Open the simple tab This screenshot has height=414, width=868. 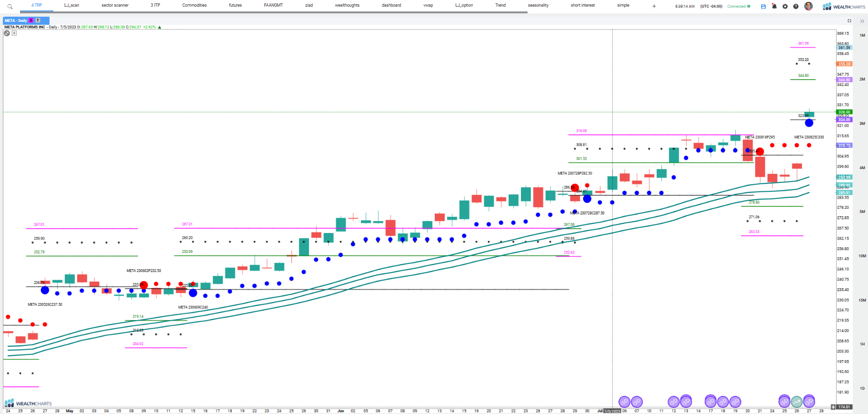click(623, 5)
